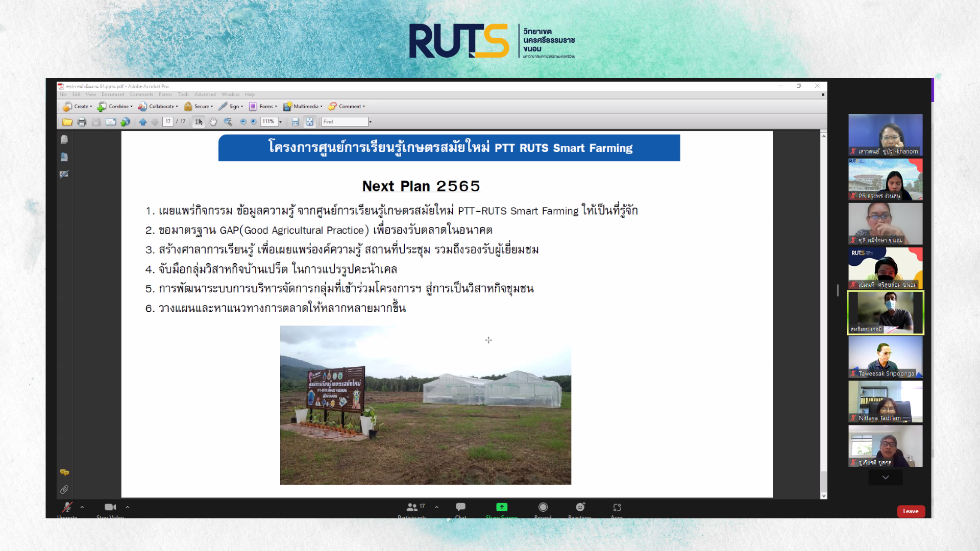Click the scrolling pages fit-width icon
This screenshot has height=551, width=980.
tap(295, 122)
